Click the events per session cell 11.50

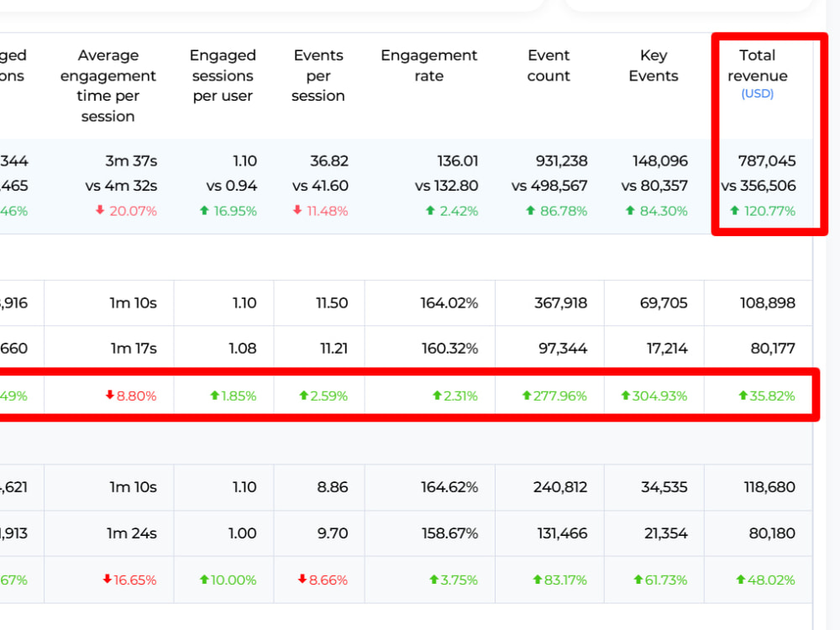(332, 303)
